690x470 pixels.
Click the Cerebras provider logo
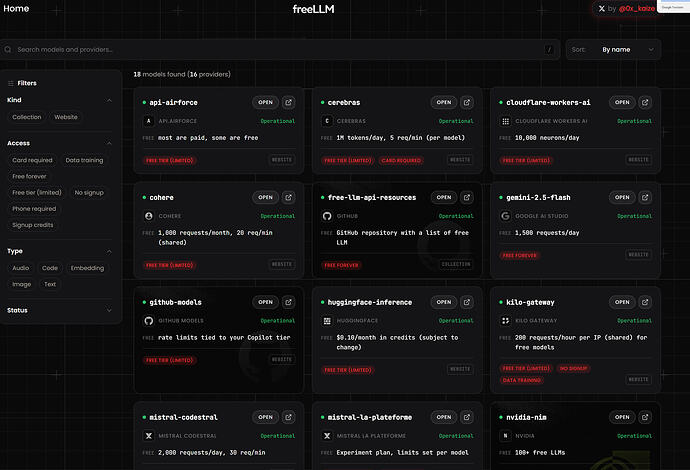click(x=327, y=121)
